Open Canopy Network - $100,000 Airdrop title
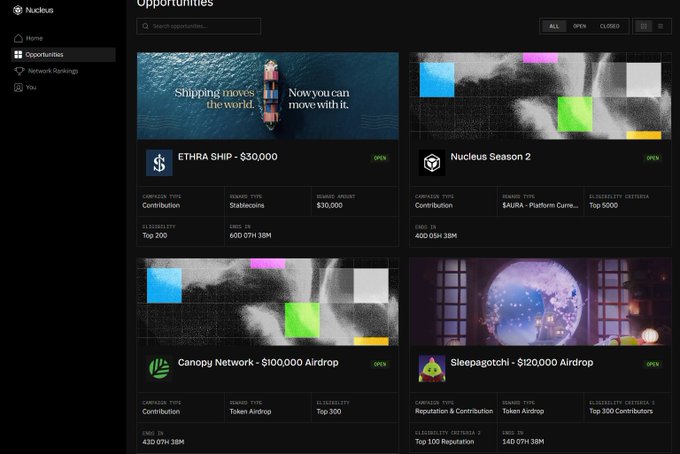This screenshot has width=680, height=454. 258,363
